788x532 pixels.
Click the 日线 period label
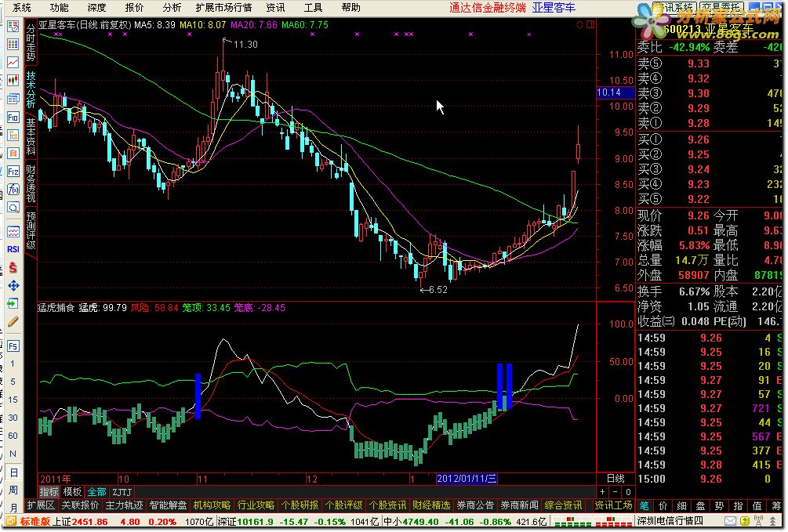(616, 478)
